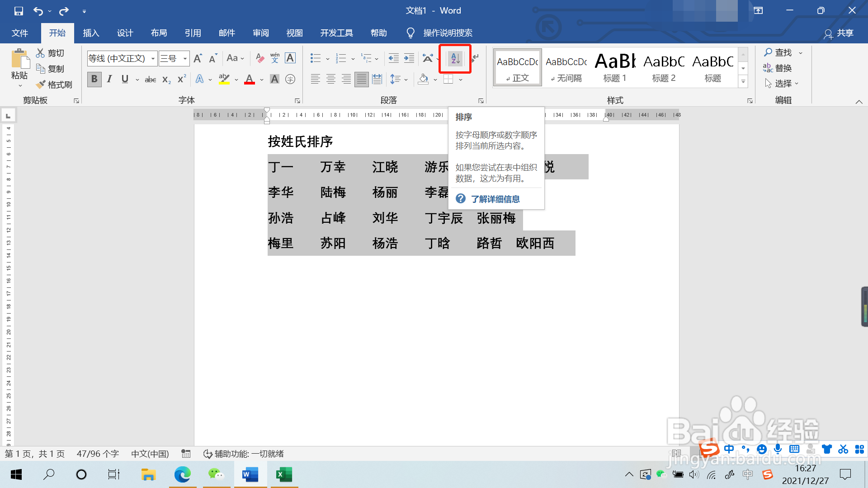This screenshot has width=868, height=488.
Task: Toggle Bold formatting
Action: coord(94,80)
